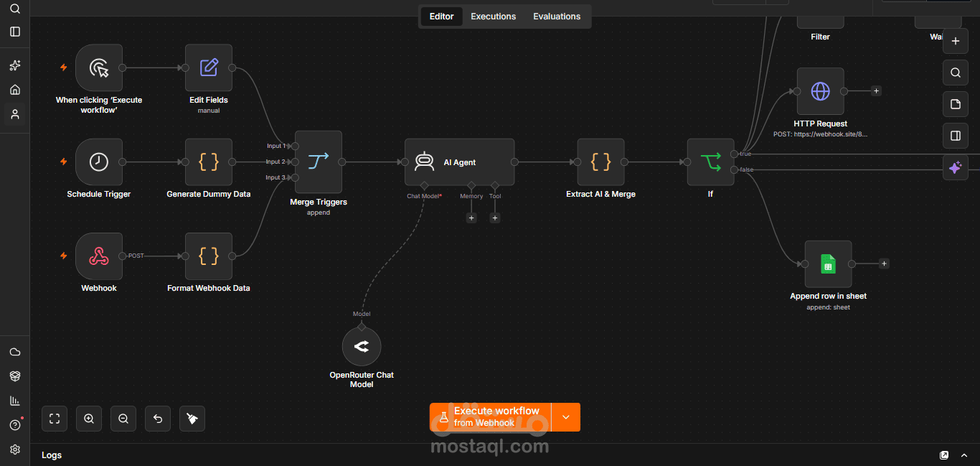Zoom out of the canvas
Screen dimensions: 980x466
123,419
